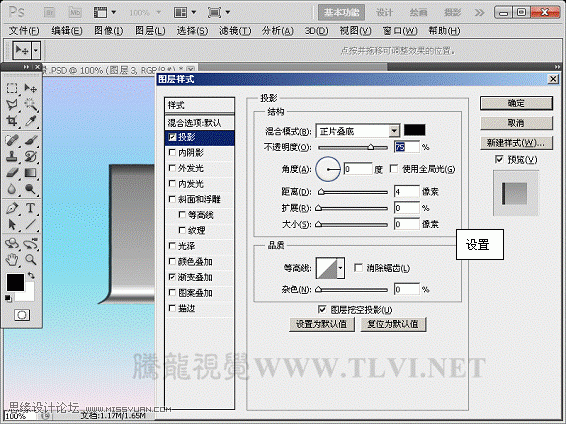
Task: Launch Mini Bridge from the application bar
Action: click(75, 13)
